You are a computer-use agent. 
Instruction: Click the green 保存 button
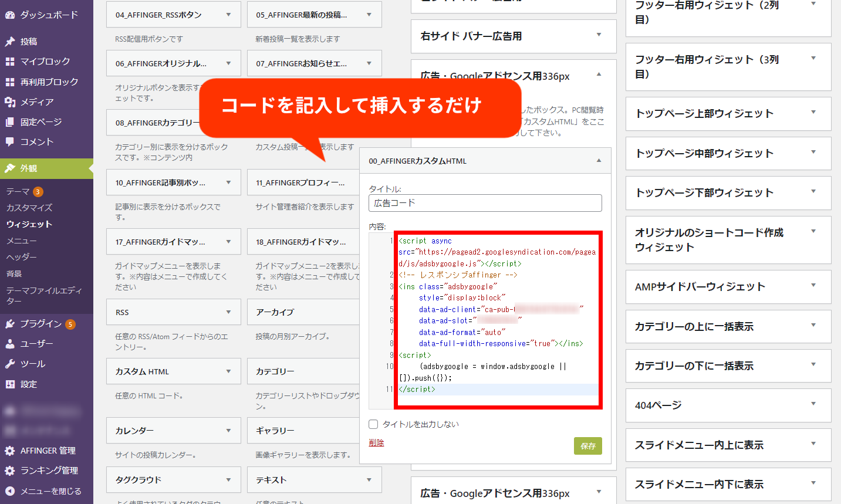tap(587, 446)
